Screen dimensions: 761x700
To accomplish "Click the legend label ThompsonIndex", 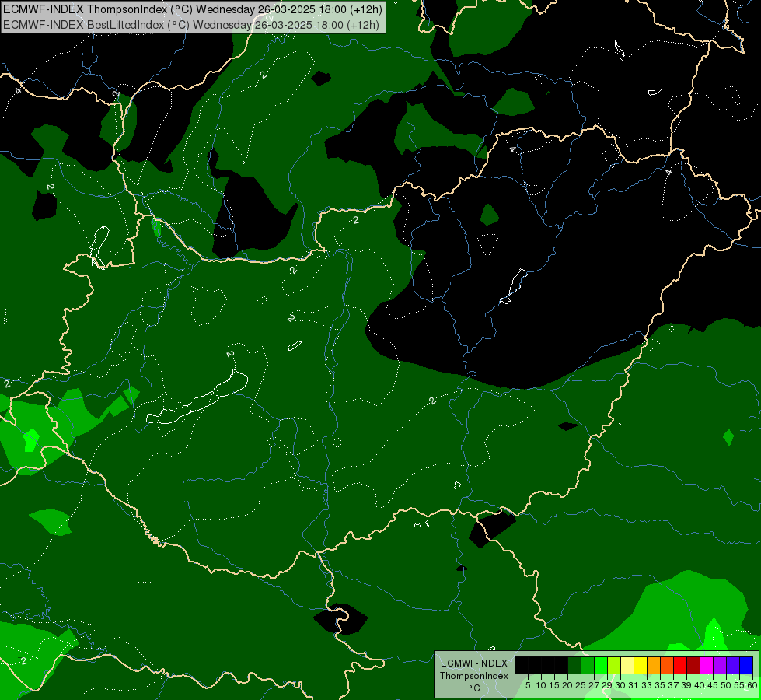I will coord(474,676).
